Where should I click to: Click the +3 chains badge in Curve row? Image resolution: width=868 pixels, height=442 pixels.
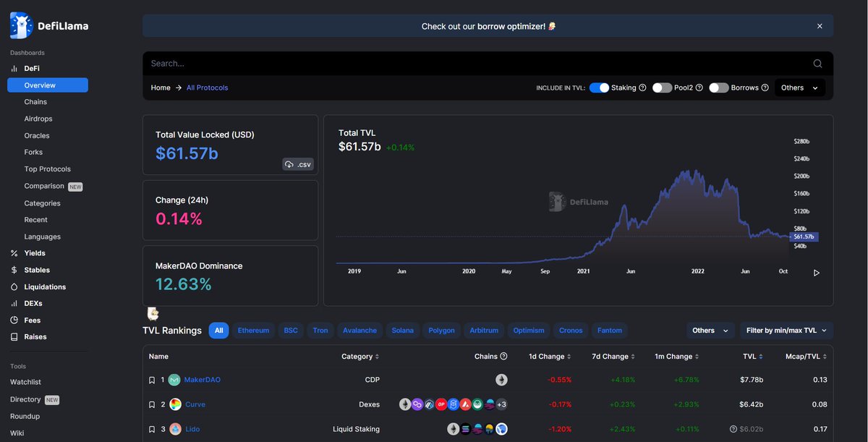point(501,404)
